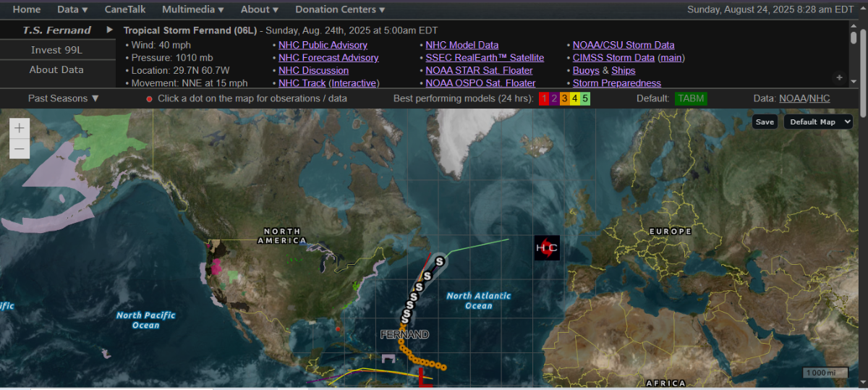Screen dimensions: 868x390
Task: Select the Invest 99L tab
Action: coord(56,50)
